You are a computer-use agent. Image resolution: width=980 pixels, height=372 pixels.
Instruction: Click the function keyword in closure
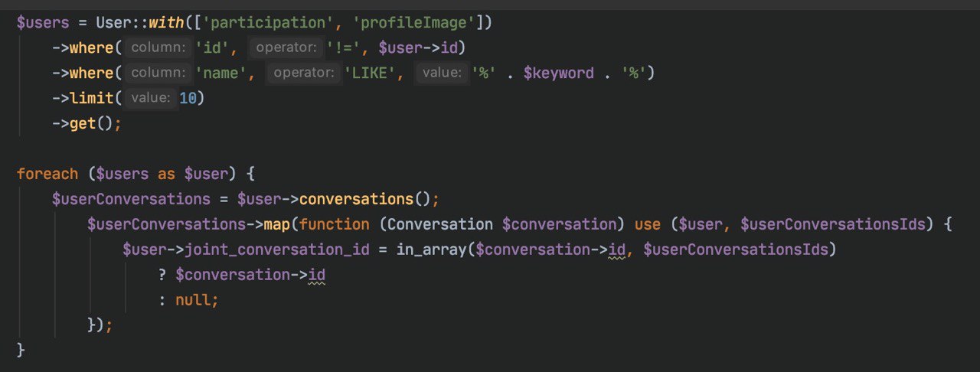click(x=335, y=225)
